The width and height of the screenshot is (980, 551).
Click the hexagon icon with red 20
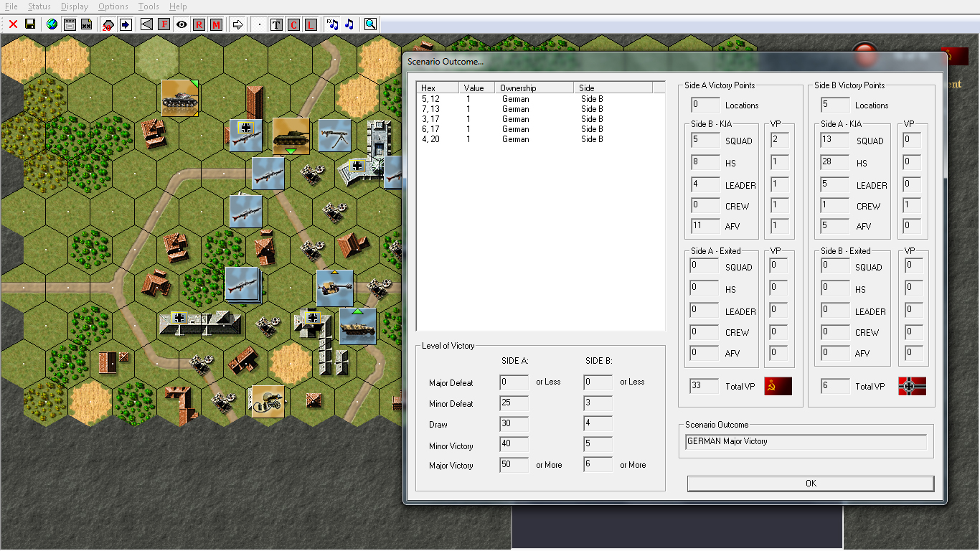point(108,24)
